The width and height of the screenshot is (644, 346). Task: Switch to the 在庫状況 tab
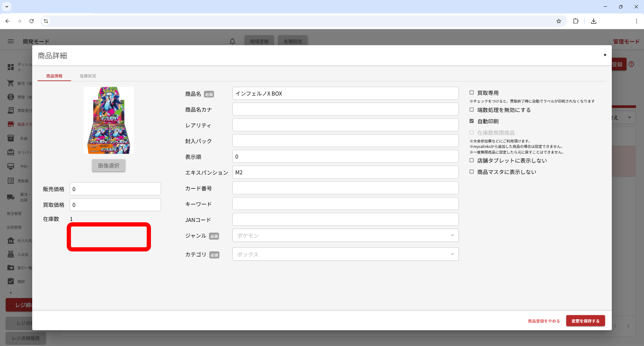pyautogui.click(x=88, y=76)
